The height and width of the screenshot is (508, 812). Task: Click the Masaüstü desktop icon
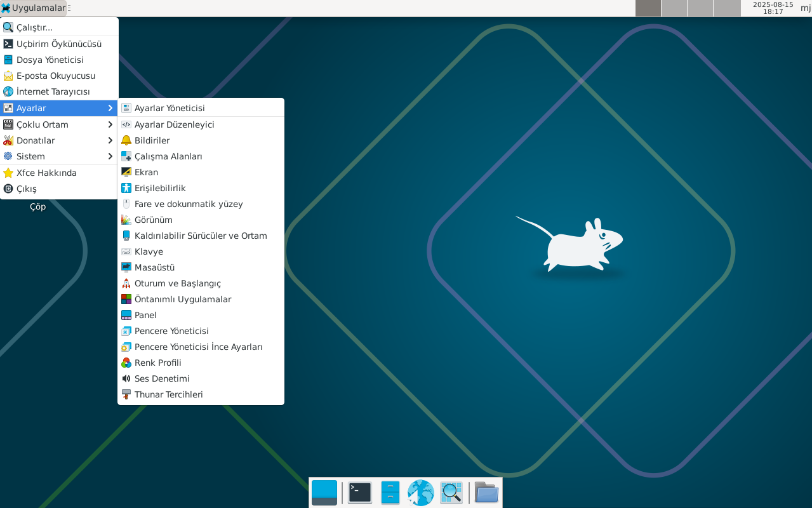pos(126,267)
